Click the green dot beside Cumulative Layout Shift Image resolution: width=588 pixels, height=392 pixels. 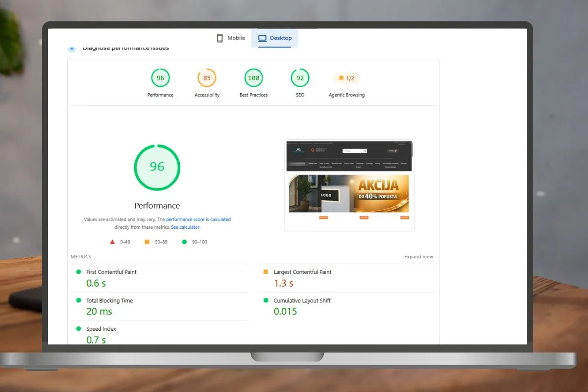click(x=266, y=300)
